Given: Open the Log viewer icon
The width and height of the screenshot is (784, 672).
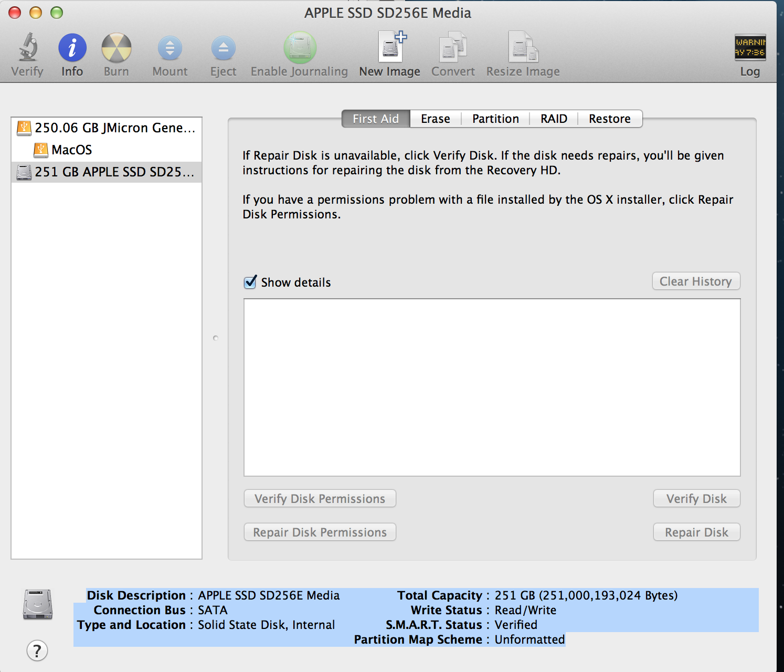Looking at the screenshot, I should tap(750, 47).
